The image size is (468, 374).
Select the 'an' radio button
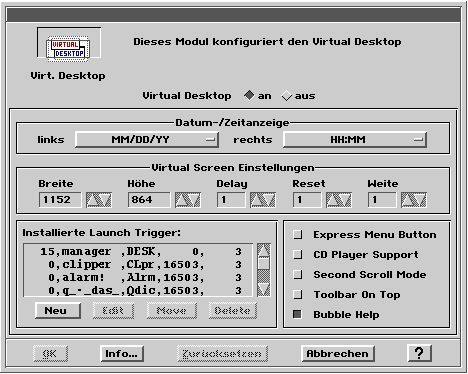click(249, 96)
